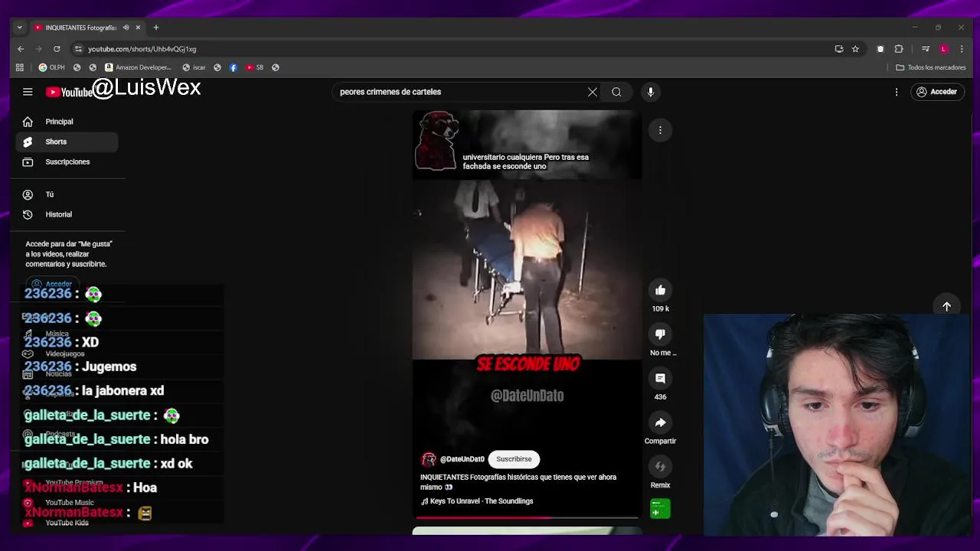Image resolution: width=980 pixels, height=551 pixels.
Task: Click the 109 k likes count
Action: tap(660, 309)
